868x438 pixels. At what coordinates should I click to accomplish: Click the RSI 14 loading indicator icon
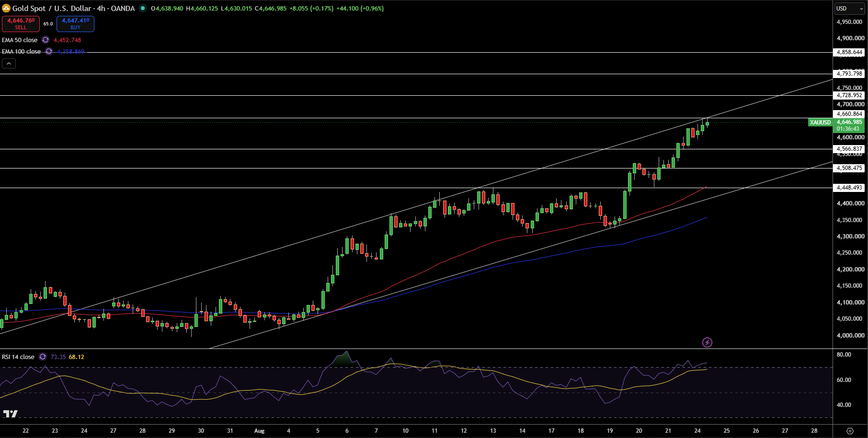point(43,357)
